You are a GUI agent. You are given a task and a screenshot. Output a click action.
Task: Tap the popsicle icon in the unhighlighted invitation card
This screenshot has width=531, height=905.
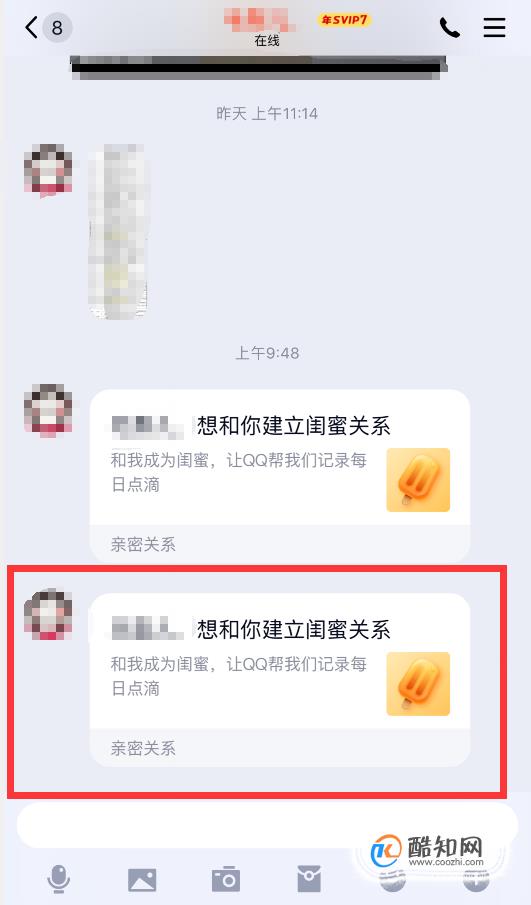[418, 480]
